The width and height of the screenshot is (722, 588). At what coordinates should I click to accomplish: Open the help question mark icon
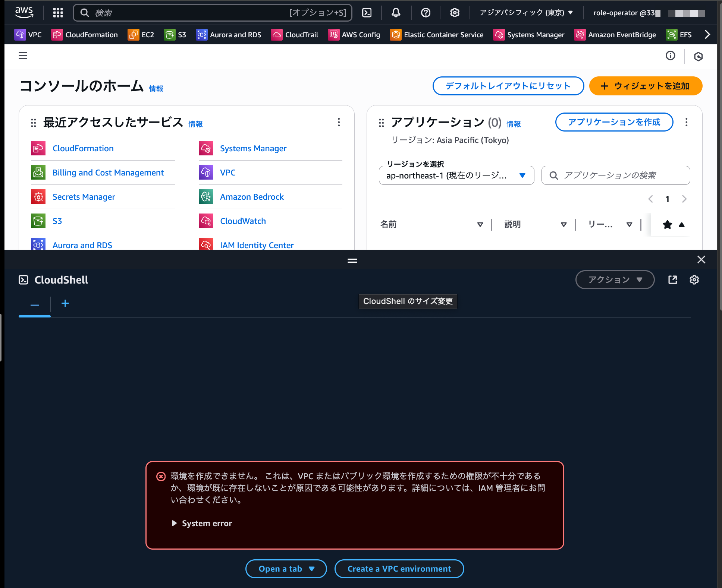pyautogui.click(x=426, y=13)
